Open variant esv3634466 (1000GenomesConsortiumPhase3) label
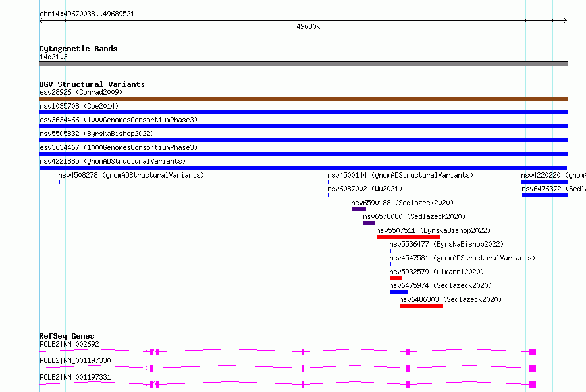This screenshot has width=586, height=392. [x=119, y=120]
